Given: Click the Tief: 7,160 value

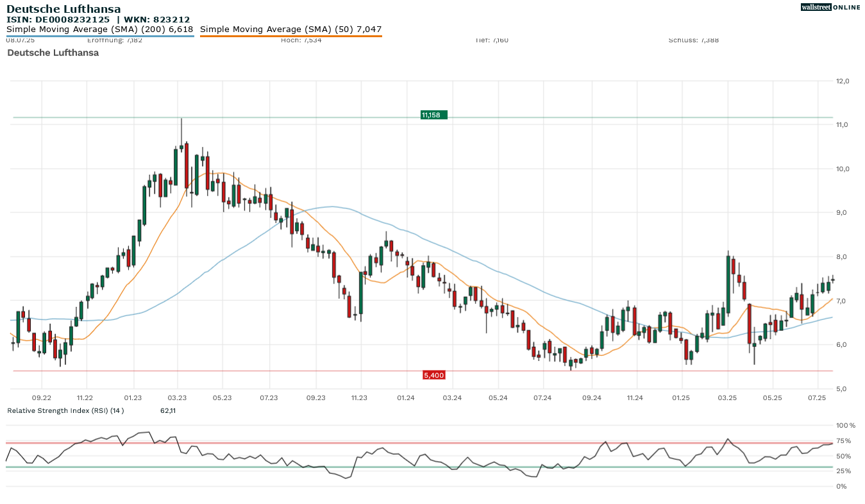Looking at the screenshot, I should coord(492,40).
